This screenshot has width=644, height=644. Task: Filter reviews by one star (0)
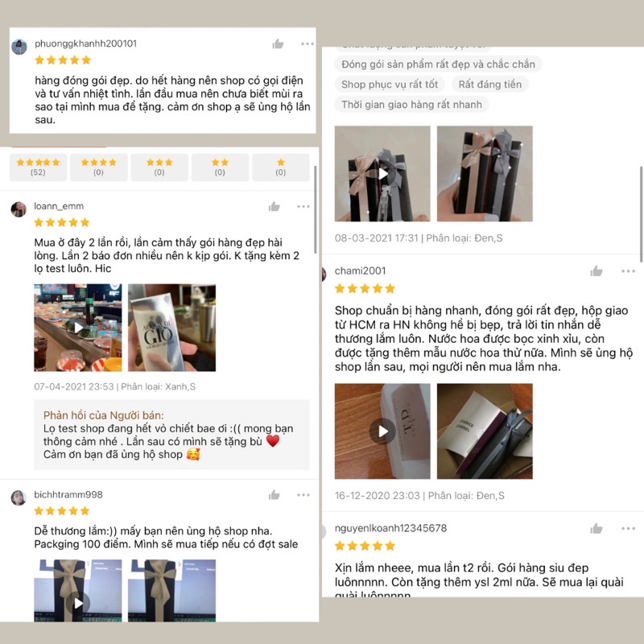point(280,167)
